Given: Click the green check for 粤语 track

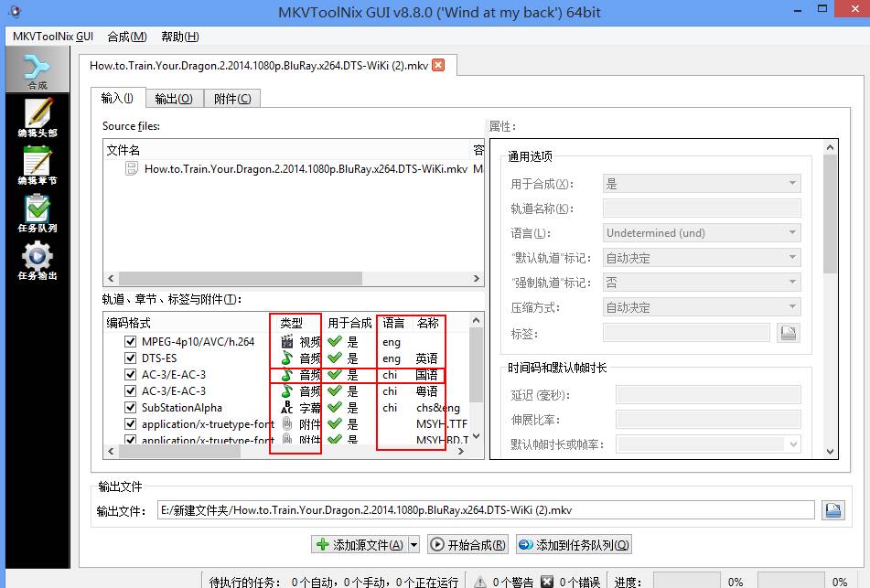Looking at the screenshot, I should pyautogui.click(x=335, y=391).
